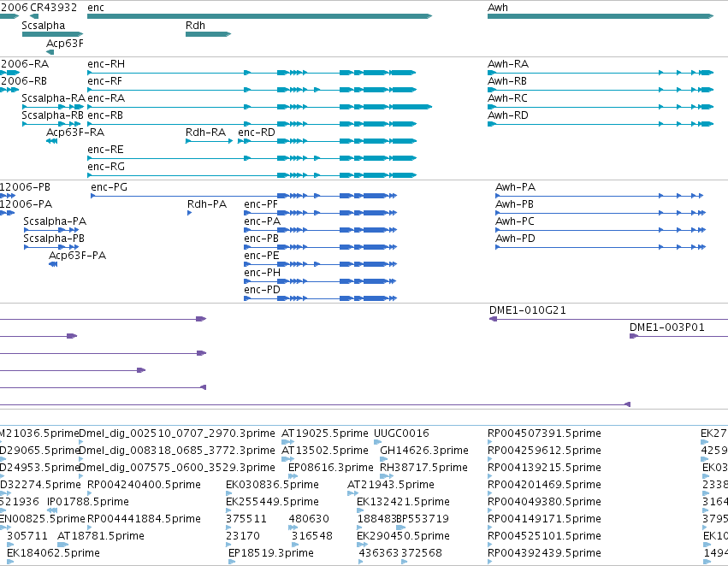Select EST RP004441884.5prime

(x=144, y=520)
